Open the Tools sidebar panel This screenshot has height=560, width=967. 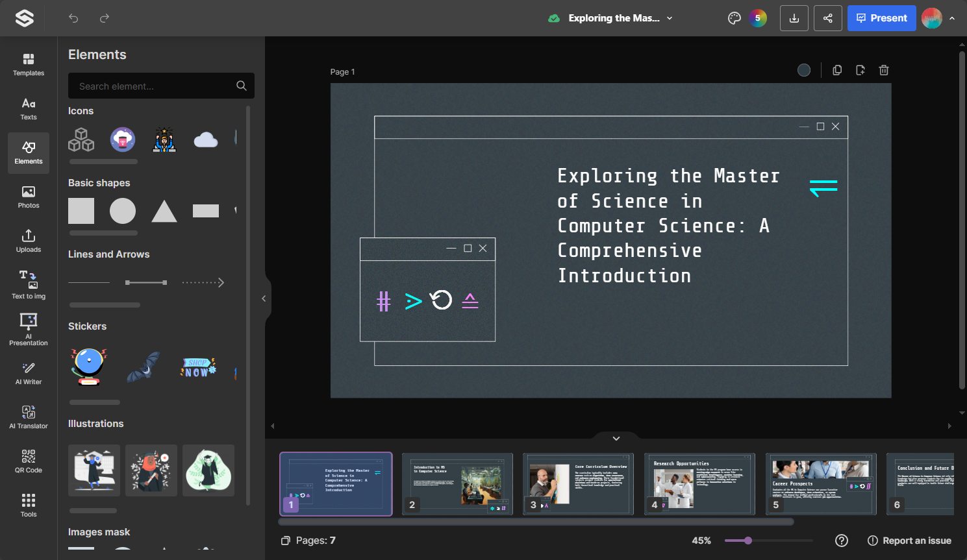coord(29,506)
